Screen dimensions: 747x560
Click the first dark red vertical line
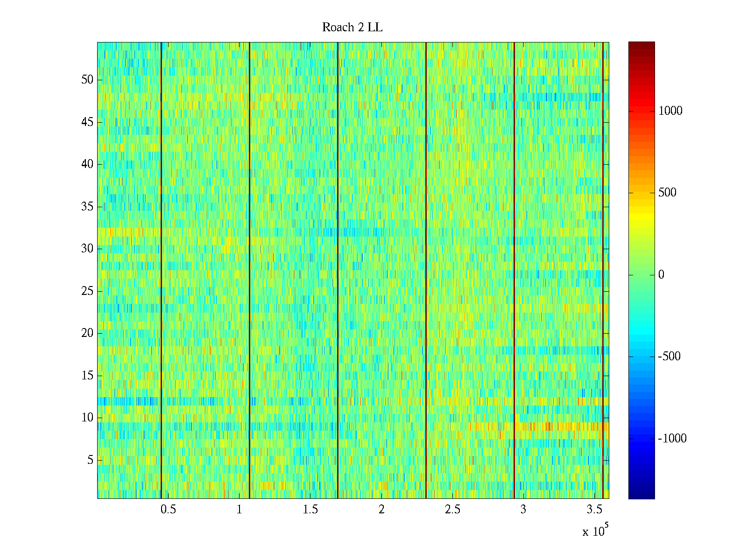click(x=161, y=271)
